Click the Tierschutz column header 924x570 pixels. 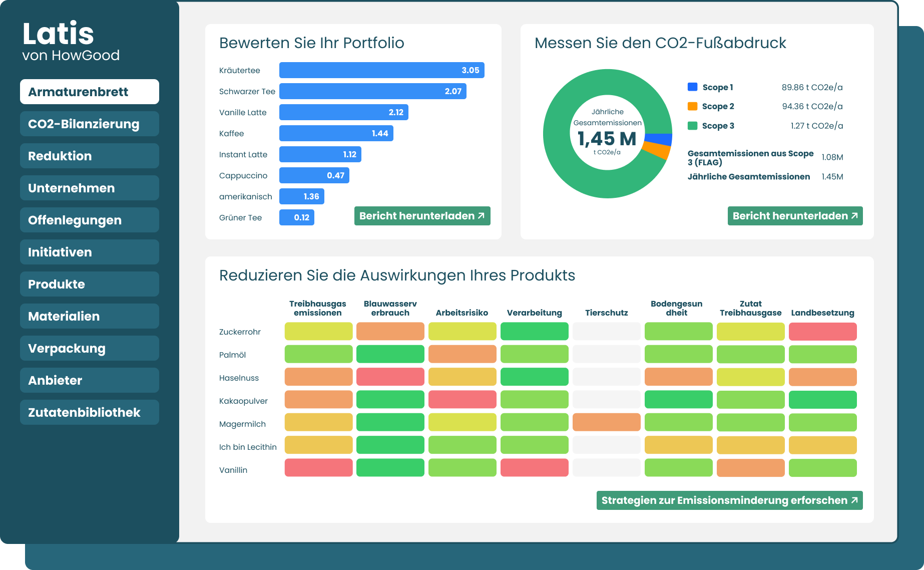(607, 313)
